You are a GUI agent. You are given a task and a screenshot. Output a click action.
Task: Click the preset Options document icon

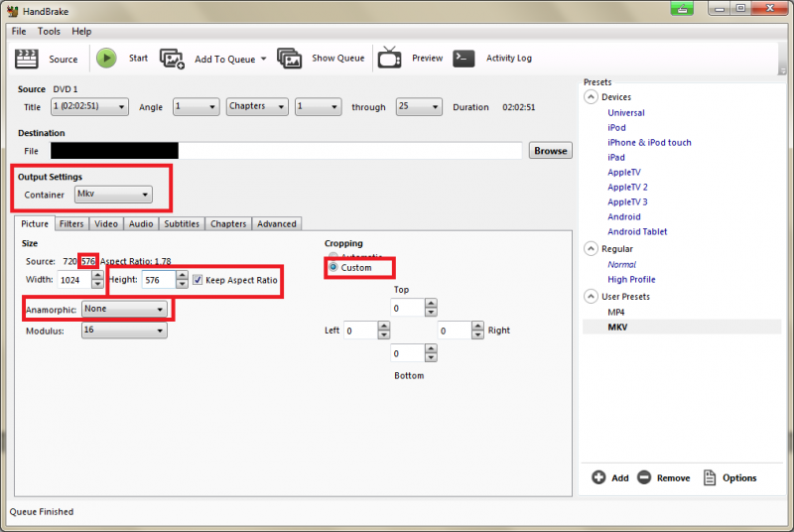coord(710,477)
